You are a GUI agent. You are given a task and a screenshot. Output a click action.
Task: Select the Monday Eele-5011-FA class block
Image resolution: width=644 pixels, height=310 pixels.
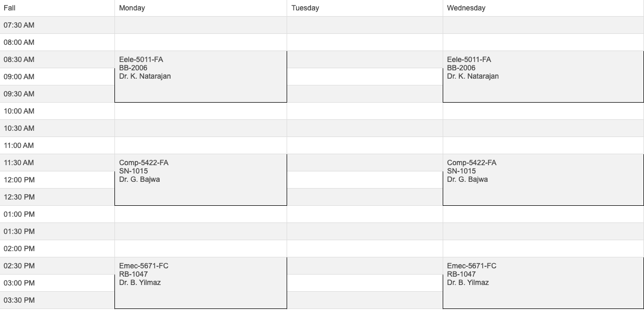201,77
